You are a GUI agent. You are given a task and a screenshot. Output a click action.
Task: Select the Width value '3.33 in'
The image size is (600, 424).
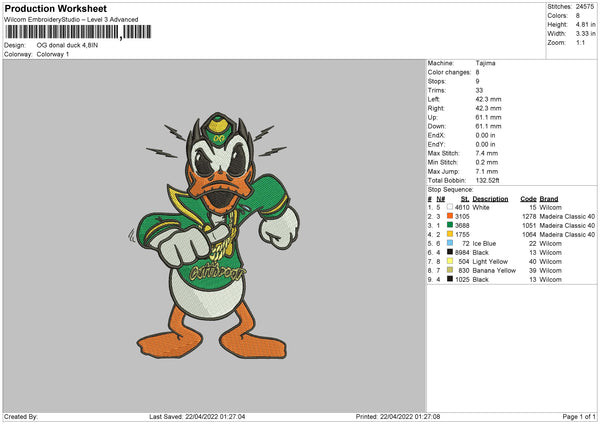pyautogui.click(x=585, y=34)
